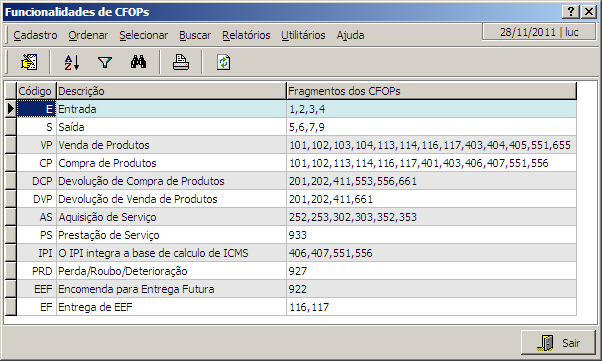Open the Ajuda menu
The image size is (602, 361).
tap(350, 35)
